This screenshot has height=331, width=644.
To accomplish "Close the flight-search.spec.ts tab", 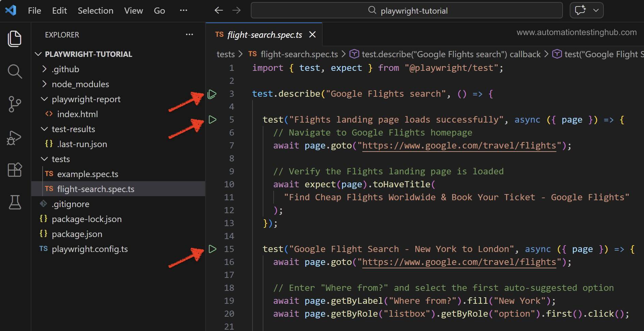I will point(312,35).
